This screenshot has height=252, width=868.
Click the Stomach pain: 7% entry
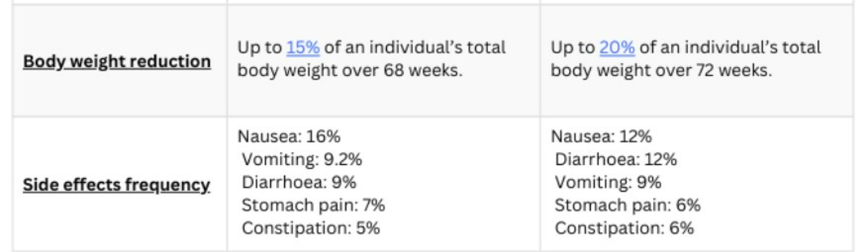click(313, 205)
